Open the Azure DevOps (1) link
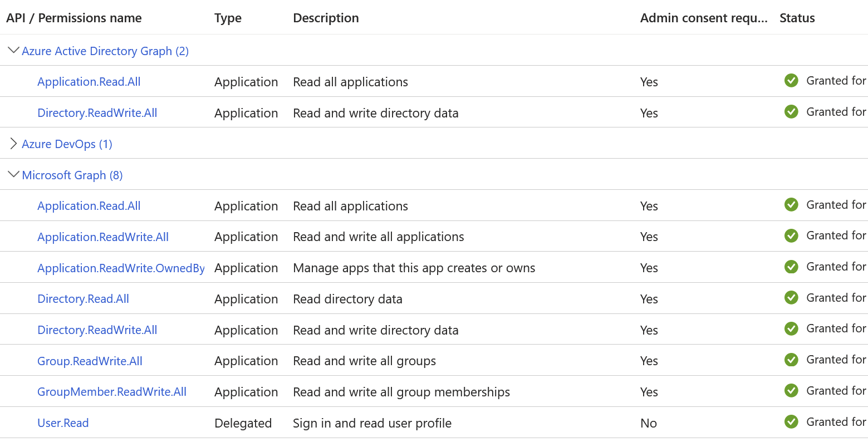 [x=67, y=144]
